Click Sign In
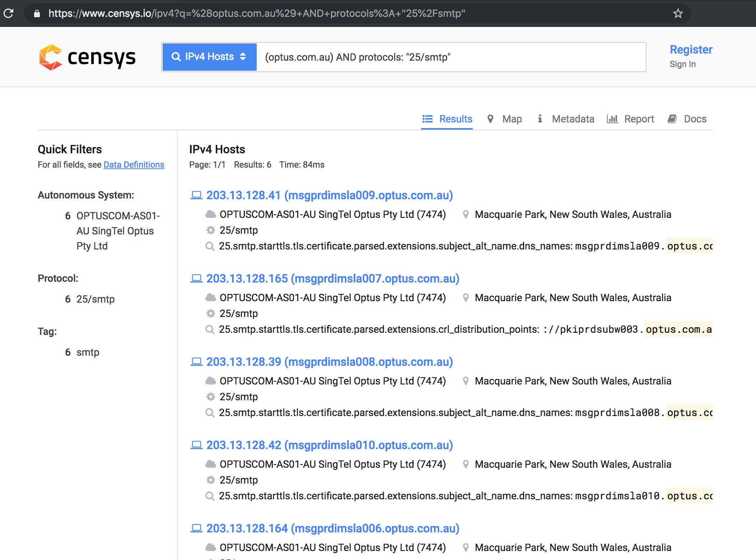The image size is (756, 560). (682, 64)
